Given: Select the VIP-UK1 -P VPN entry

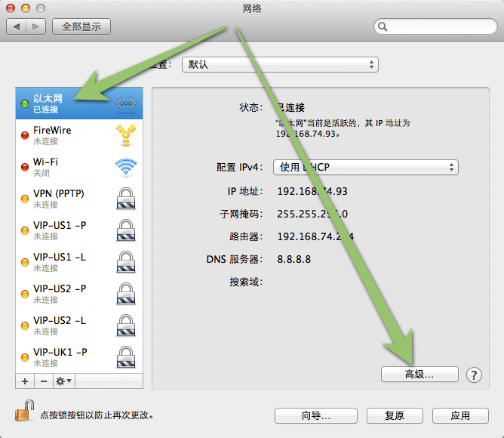Looking at the screenshot, I should pos(79,357).
